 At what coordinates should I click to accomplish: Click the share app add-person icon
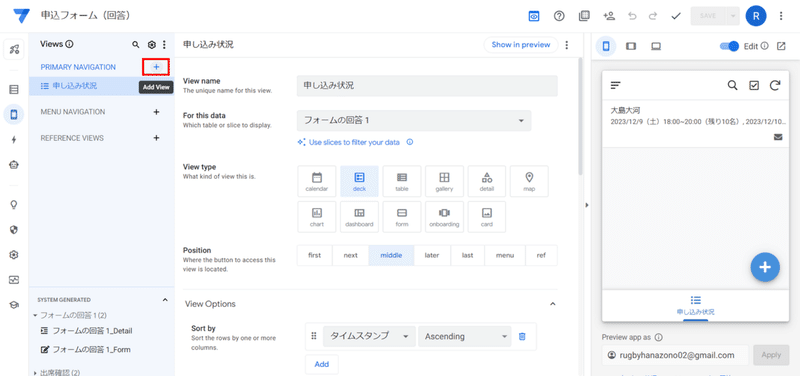tap(609, 16)
